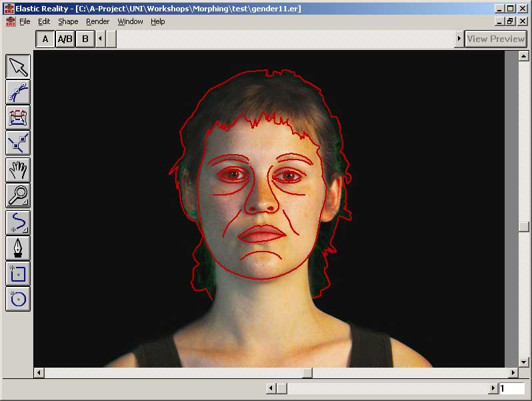Switch view to A/B blend
532x401 pixels.
coord(65,39)
